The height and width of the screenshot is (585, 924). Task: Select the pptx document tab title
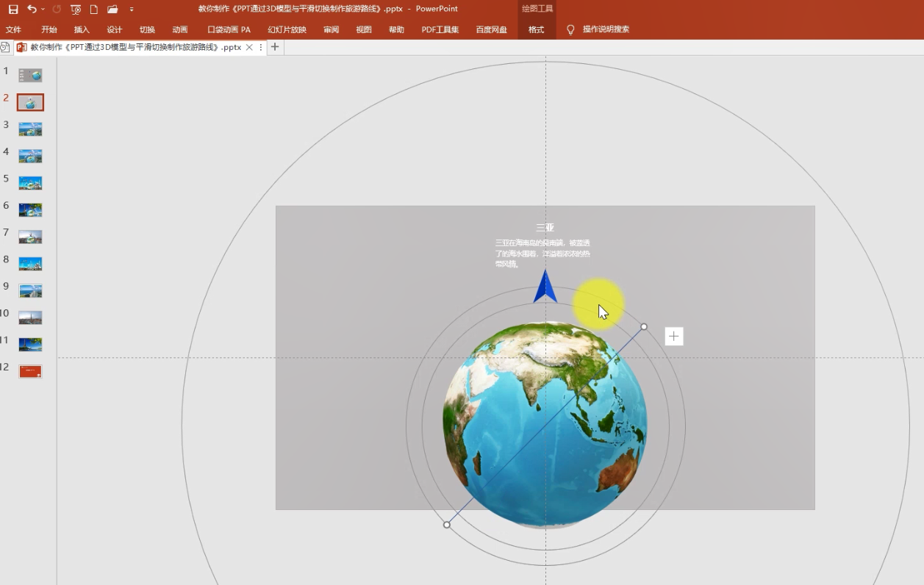click(136, 47)
